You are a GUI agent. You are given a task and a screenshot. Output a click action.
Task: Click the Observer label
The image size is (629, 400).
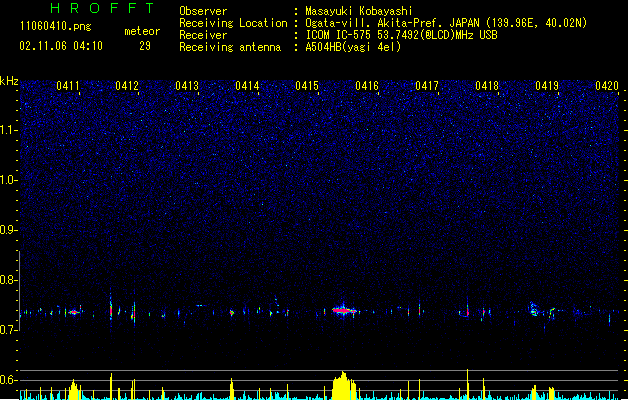pos(203,11)
